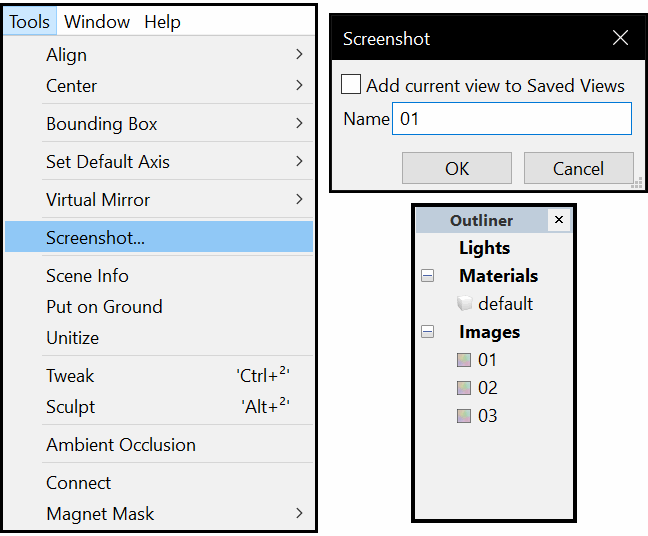Select the Lights item in Outliner
Image resolution: width=648 pixels, height=536 pixels.
point(484,248)
